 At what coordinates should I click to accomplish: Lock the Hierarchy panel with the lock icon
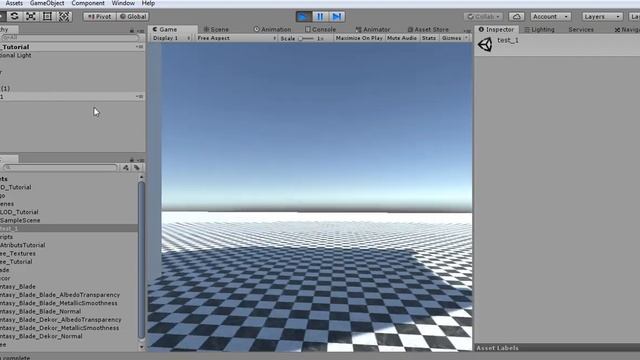coord(132,31)
